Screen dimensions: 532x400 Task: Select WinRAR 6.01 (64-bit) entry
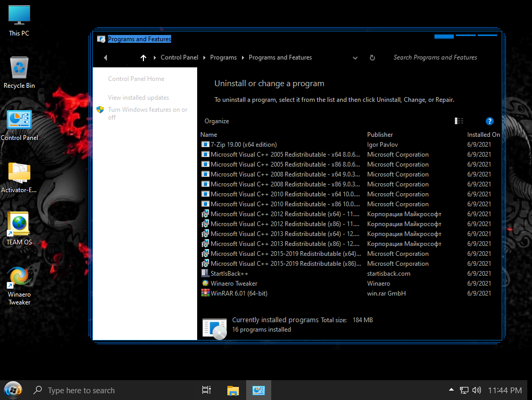pyautogui.click(x=238, y=293)
